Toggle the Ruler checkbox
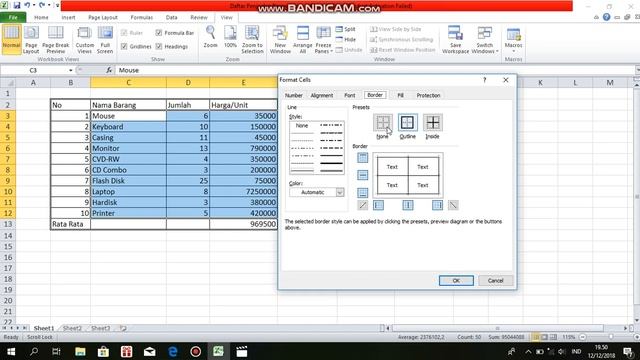 pyautogui.click(x=132, y=33)
